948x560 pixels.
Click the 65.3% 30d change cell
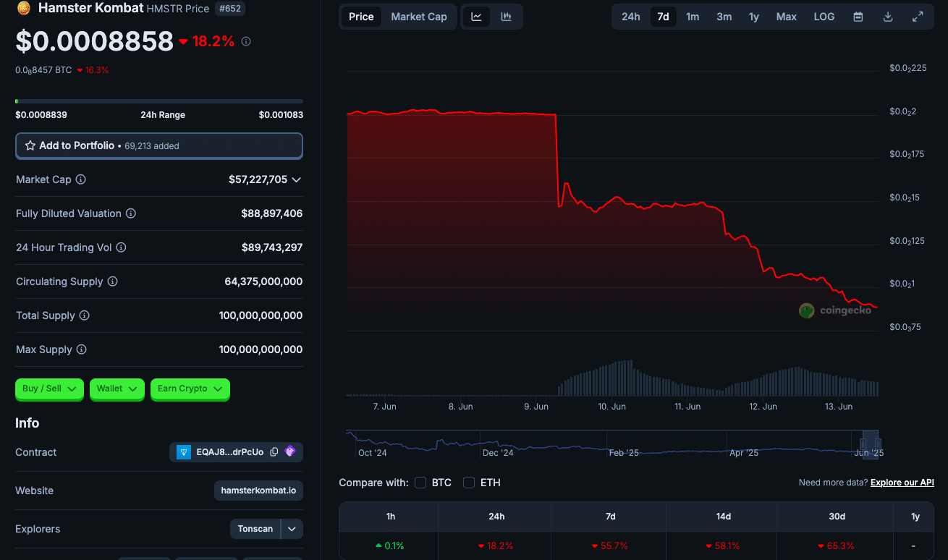pyautogui.click(x=837, y=546)
